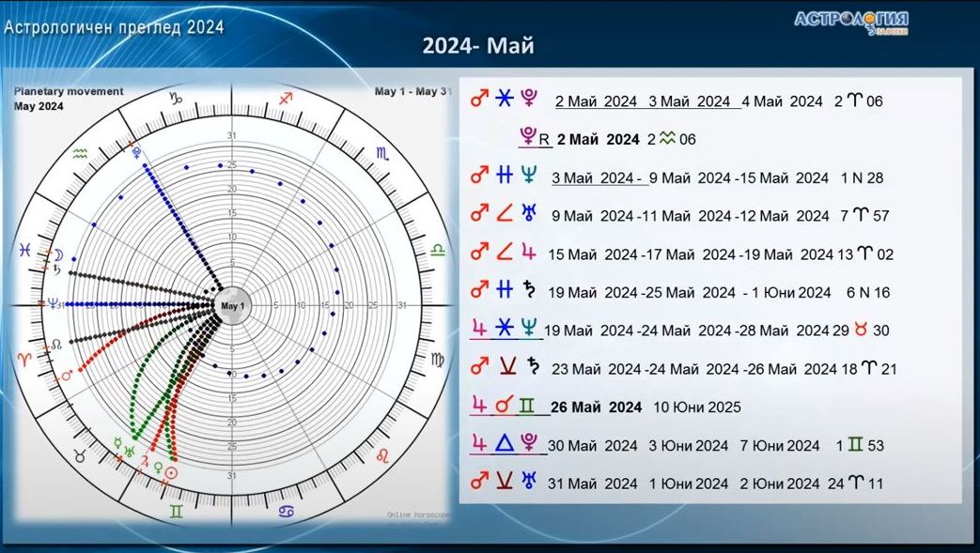
Task: Click the bold '2 Май 2024' retrograde date
Action: coord(599,139)
